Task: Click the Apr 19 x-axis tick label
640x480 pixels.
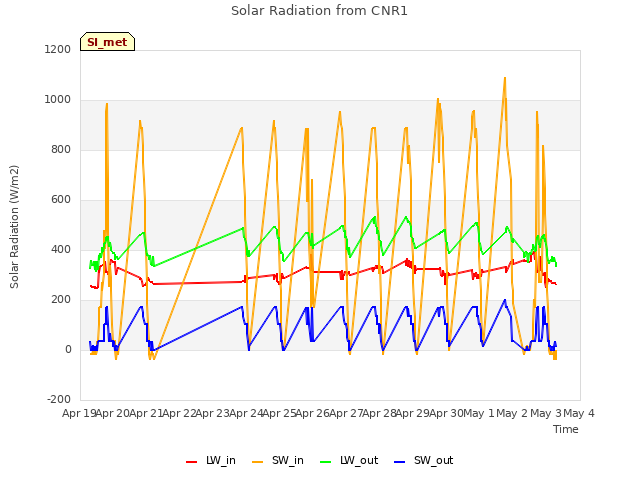Action: pos(79,413)
